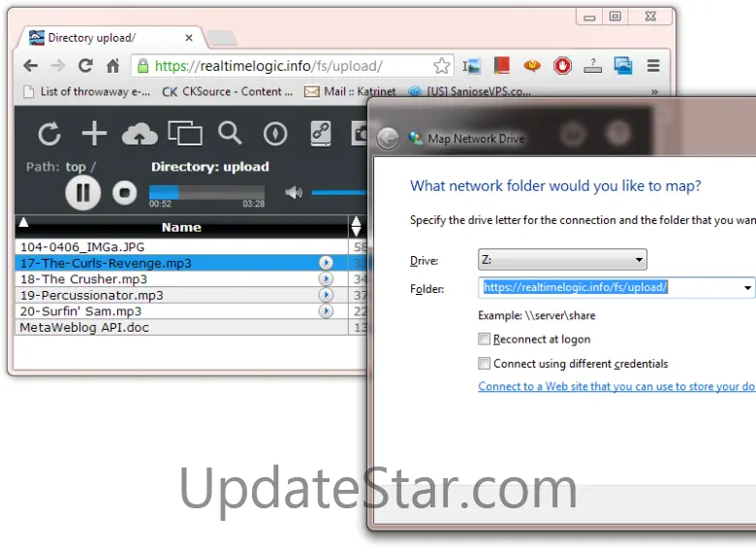The image size is (756, 549).
Task: Open 'CKSource - Content ...' bookmark
Action: coord(227,91)
